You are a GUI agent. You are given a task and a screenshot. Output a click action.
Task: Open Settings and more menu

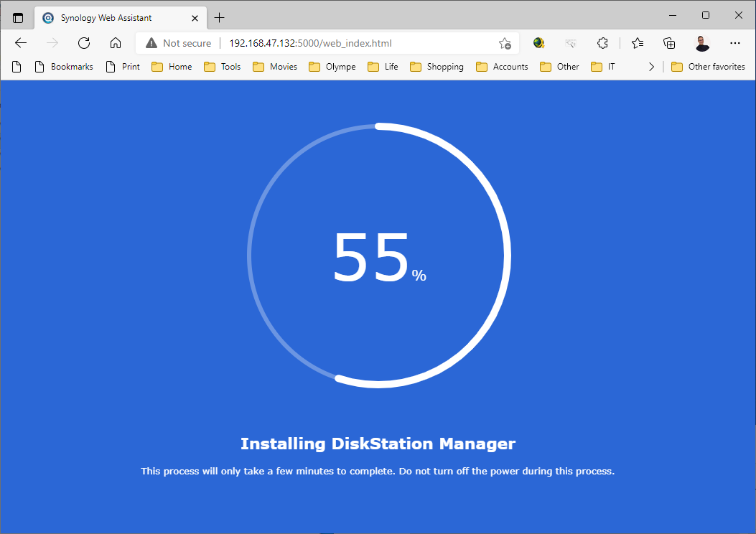click(x=734, y=43)
